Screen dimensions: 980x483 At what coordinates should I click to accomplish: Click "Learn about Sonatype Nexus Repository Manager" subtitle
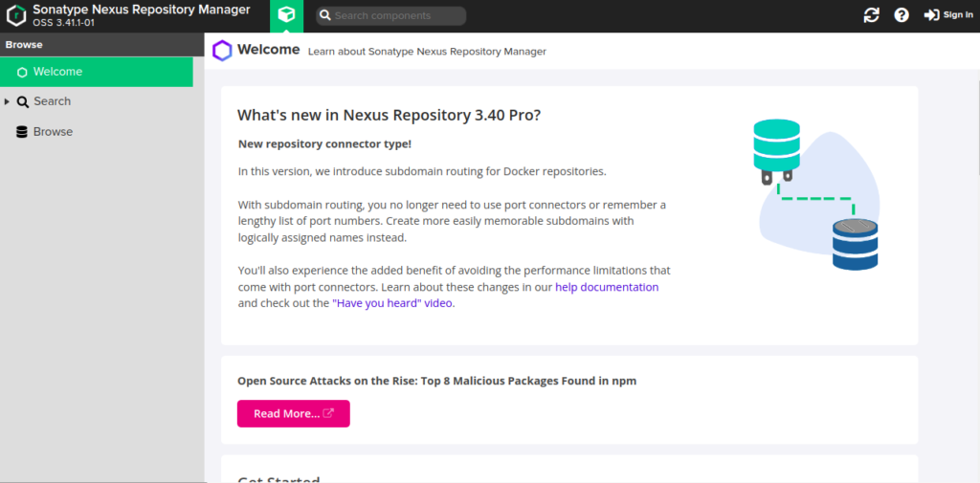[x=427, y=52]
